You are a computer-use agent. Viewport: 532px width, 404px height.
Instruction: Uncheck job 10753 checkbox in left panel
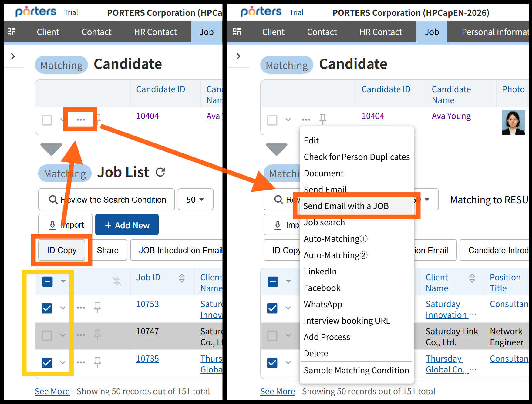pyautogui.click(x=47, y=308)
